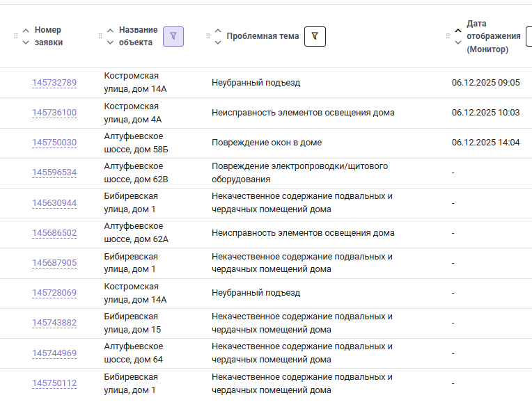Viewport: 532px width, 416px height.
Task: Sort Номер заявки column descending
Action: (x=26, y=42)
